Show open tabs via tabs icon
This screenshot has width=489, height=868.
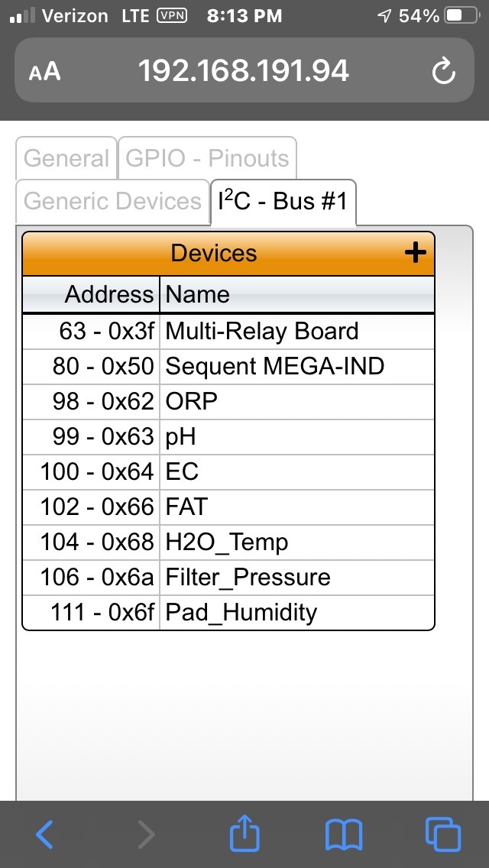point(443,834)
